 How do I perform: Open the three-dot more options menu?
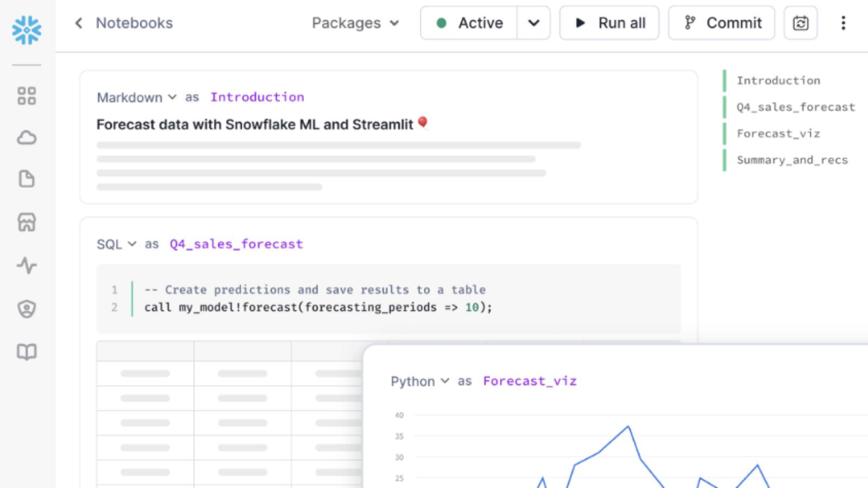click(x=843, y=23)
